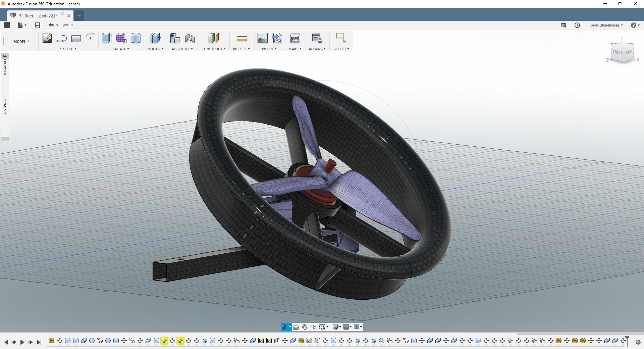Select the Joint tool
The height and width of the screenshot is (349, 644).
point(190,38)
